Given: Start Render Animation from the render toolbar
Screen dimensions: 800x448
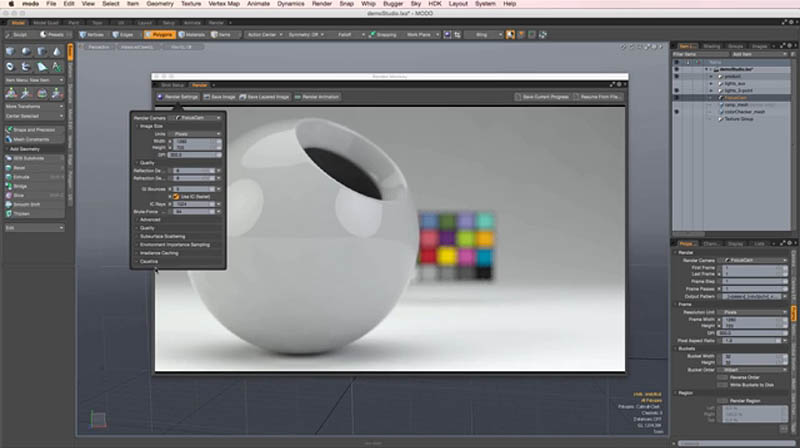Looking at the screenshot, I should (x=318, y=97).
